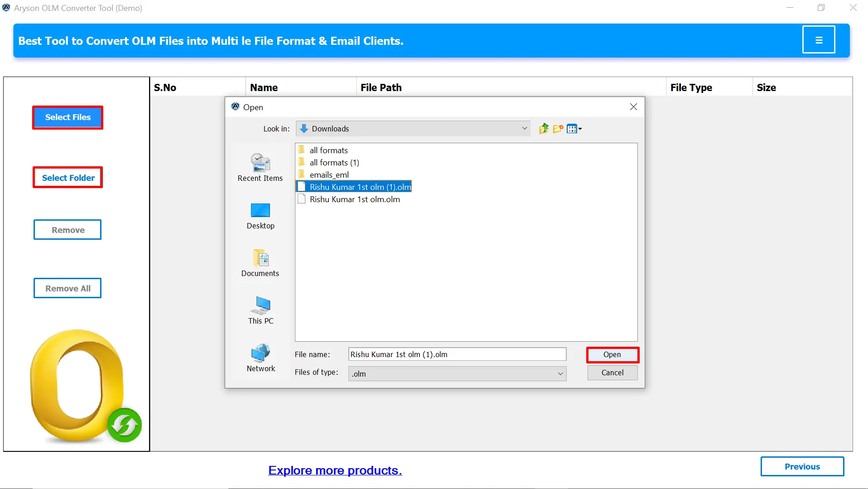Go to Recent Items in the sidebar
Screen dimensions: 868x489
260,168
